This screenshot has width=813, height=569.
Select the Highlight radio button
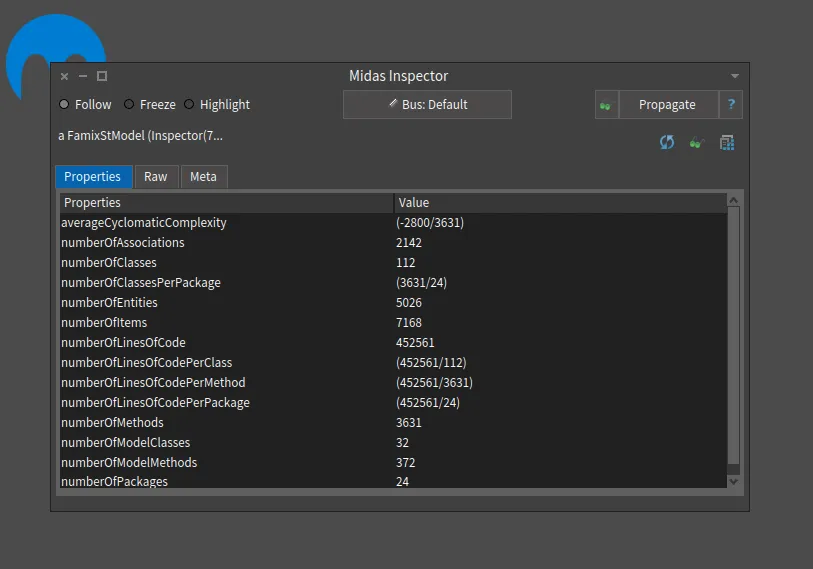point(217,105)
